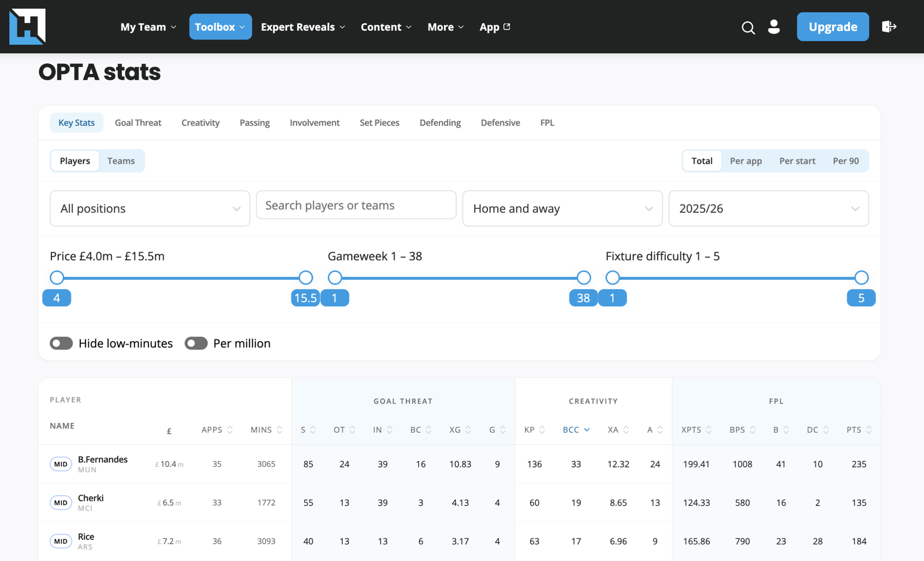Sort by S (shots) column
924x561 pixels.
tap(308, 430)
